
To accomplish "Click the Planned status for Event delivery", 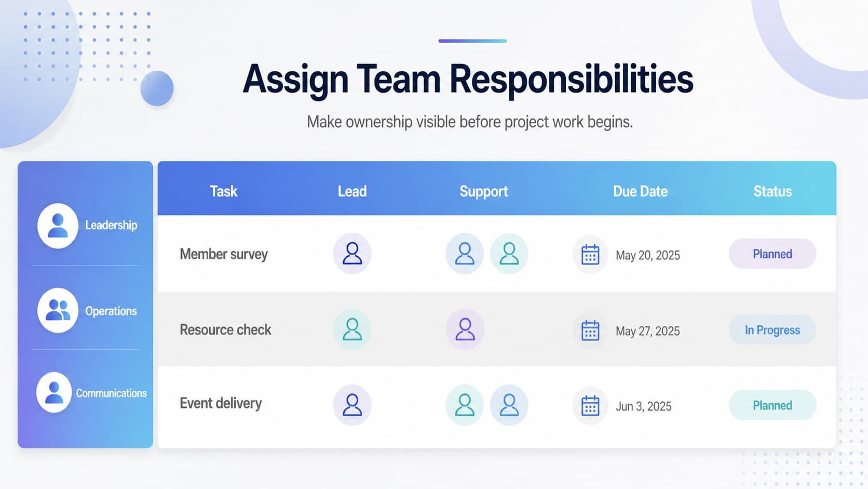I will click(772, 405).
